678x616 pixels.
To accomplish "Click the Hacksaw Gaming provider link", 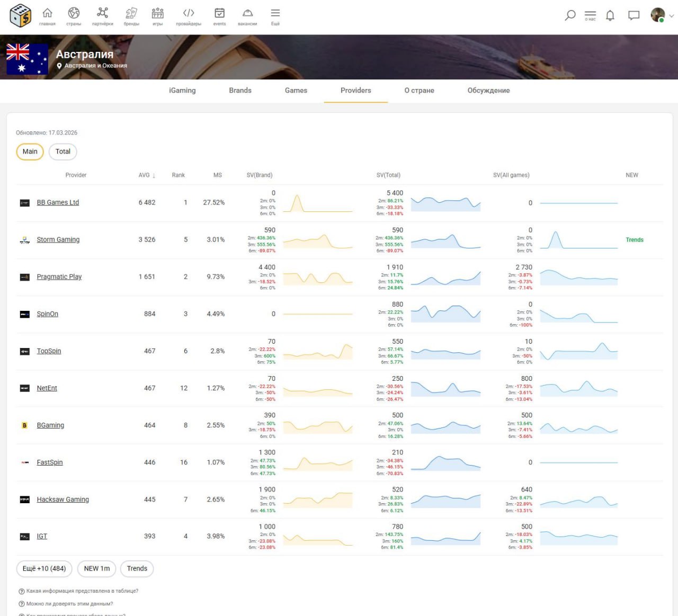I will (x=63, y=499).
